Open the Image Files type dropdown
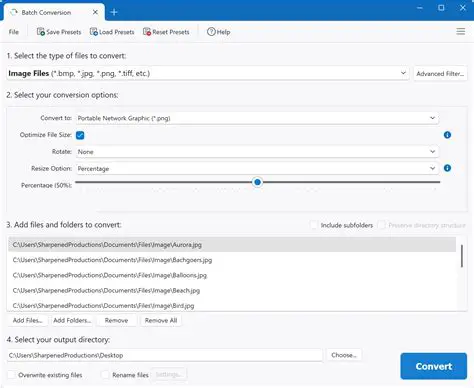This screenshot has height=388, width=474. pos(207,73)
